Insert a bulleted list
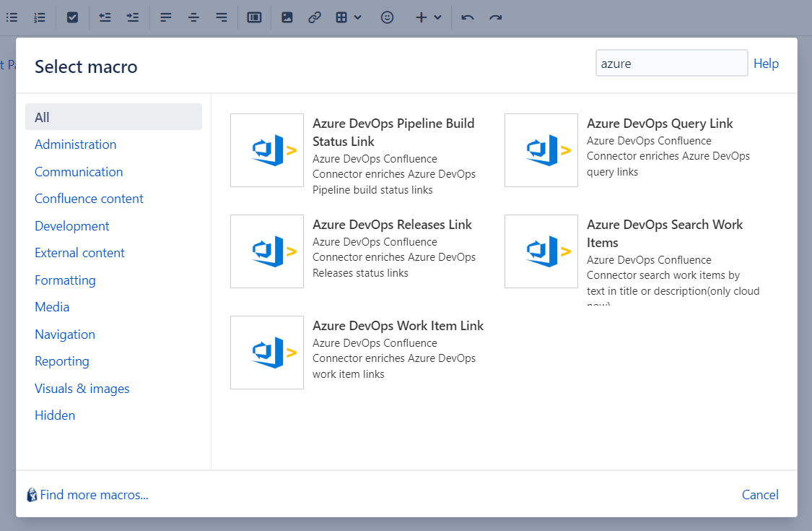This screenshot has width=812, height=531. click(12, 17)
